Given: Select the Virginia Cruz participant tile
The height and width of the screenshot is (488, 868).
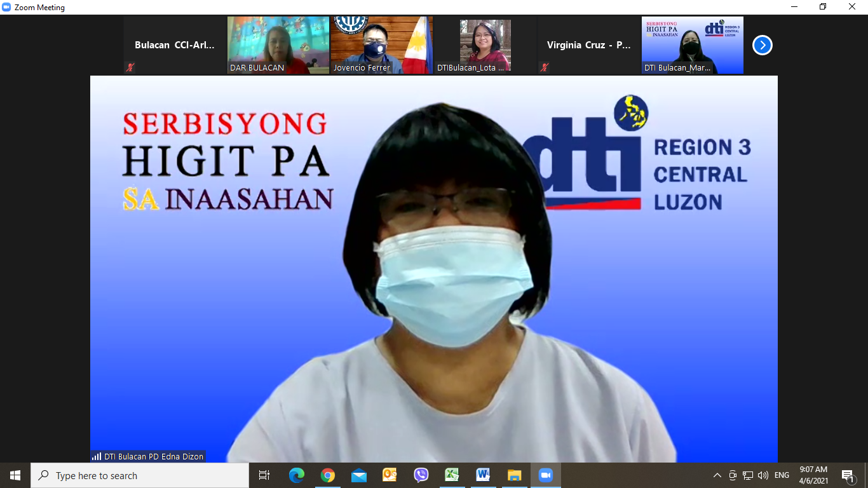Looking at the screenshot, I should (x=589, y=45).
